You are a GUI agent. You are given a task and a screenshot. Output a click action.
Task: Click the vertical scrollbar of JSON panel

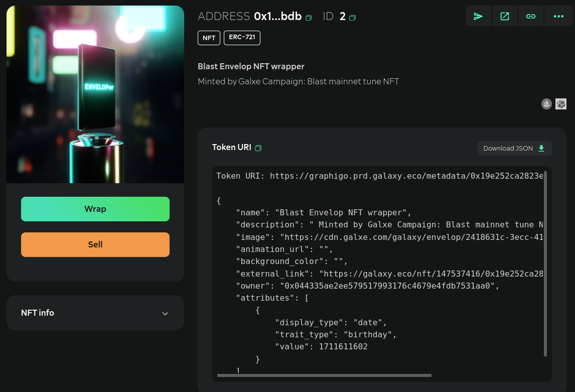[x=545, y=264]
